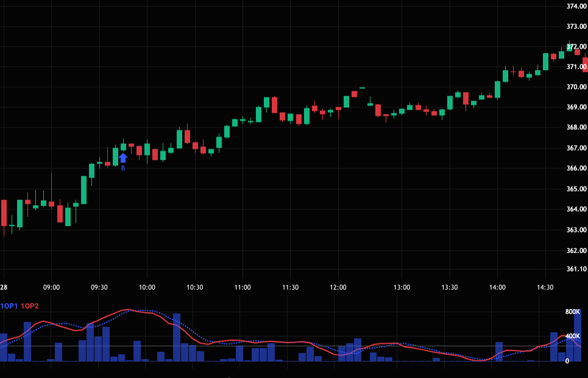Click the 373.00 price axis label
Viewport: 588px width, 378px height.
[x=576, y=26]
